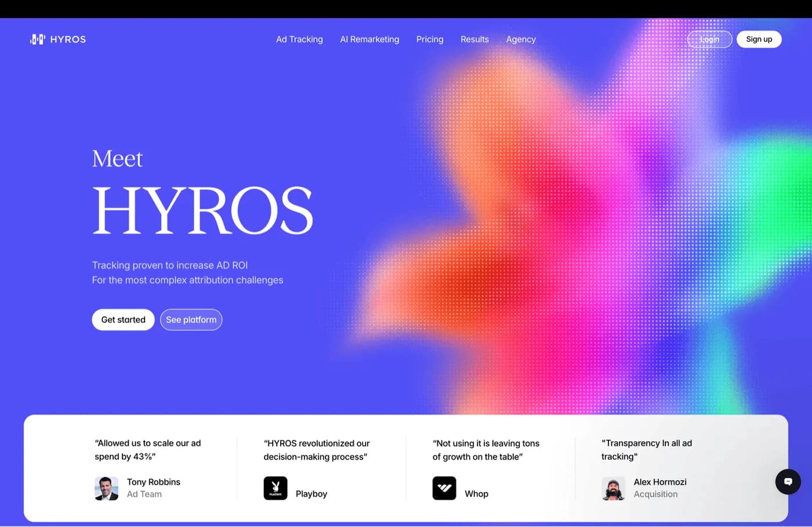The image size is (812, 527).
Task: Open the Agency menu item
Action: (x=521, y=39)
